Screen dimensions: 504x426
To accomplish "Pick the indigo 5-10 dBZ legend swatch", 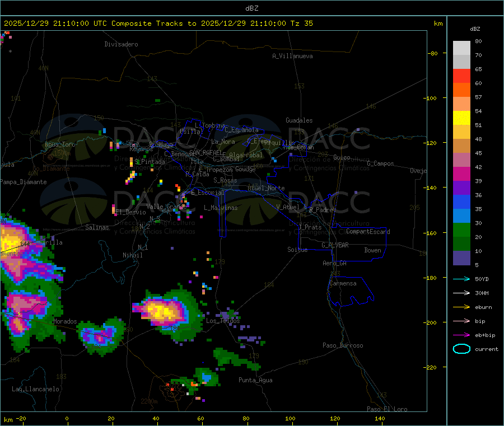I will tap(461, 258).
